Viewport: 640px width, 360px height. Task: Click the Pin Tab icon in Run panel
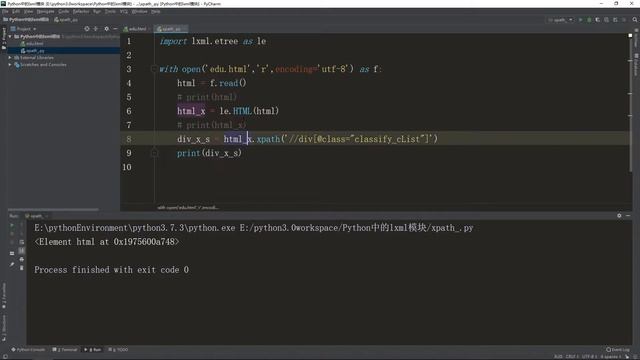pyautogui.click(x=12, y=264)
